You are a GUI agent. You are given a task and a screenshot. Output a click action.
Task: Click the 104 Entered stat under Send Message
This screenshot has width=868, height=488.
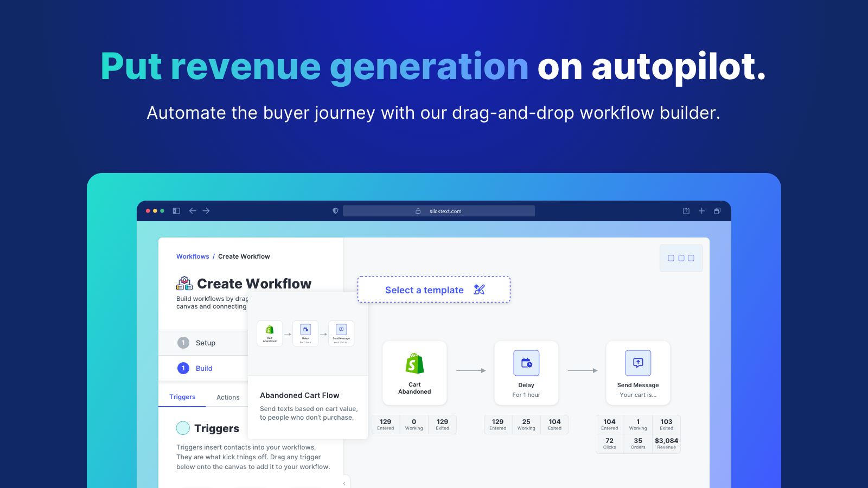point(610,425)
